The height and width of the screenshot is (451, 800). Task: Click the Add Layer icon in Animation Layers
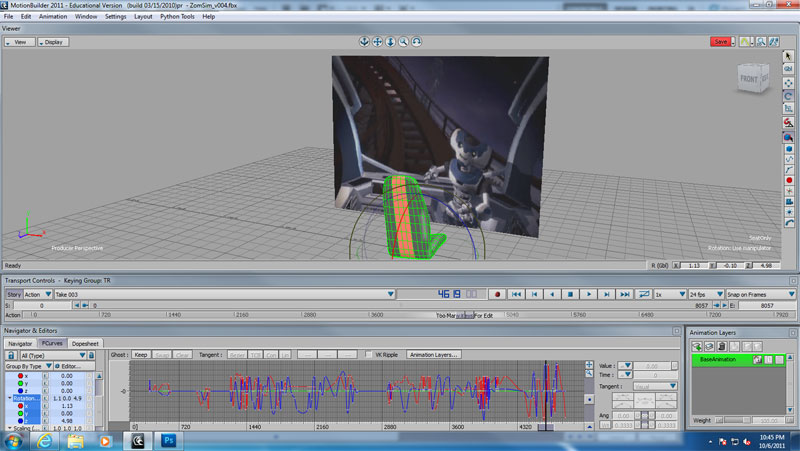point(697,346)
